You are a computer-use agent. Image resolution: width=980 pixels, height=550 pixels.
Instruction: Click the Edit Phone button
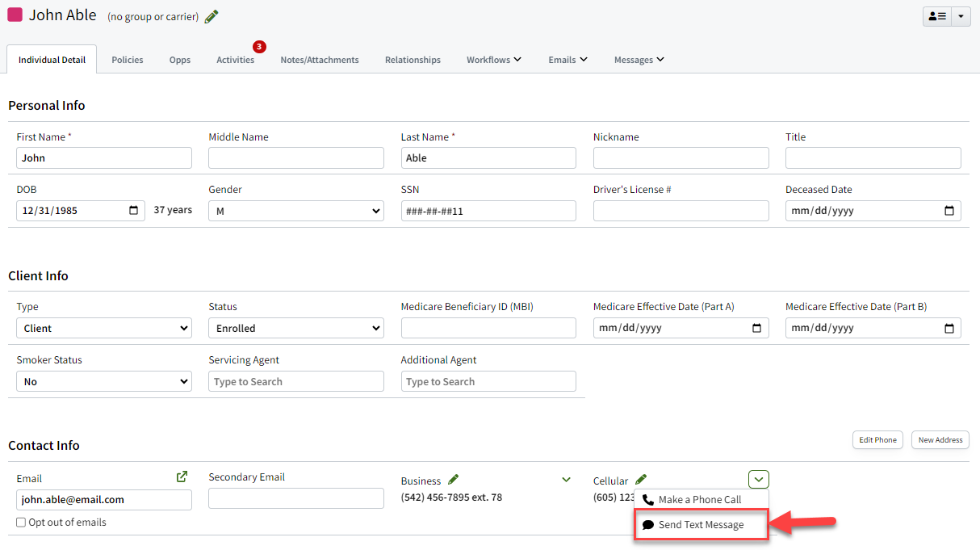tap(877, 440)
